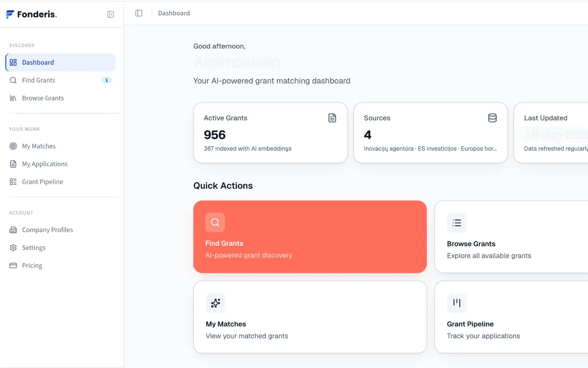This screenshot has width=588, height=368.
Task: Click the Company Profiles building icon
Action: [x=13, y=230]
